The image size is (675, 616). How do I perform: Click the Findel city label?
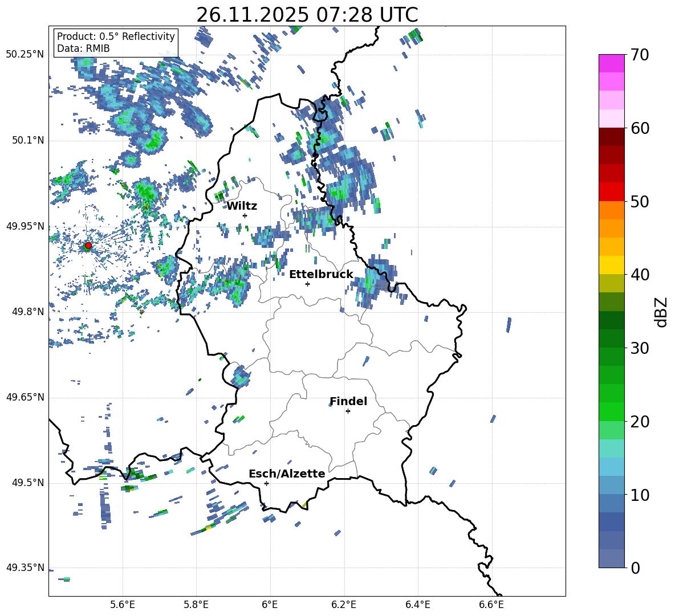pos(348,401)
